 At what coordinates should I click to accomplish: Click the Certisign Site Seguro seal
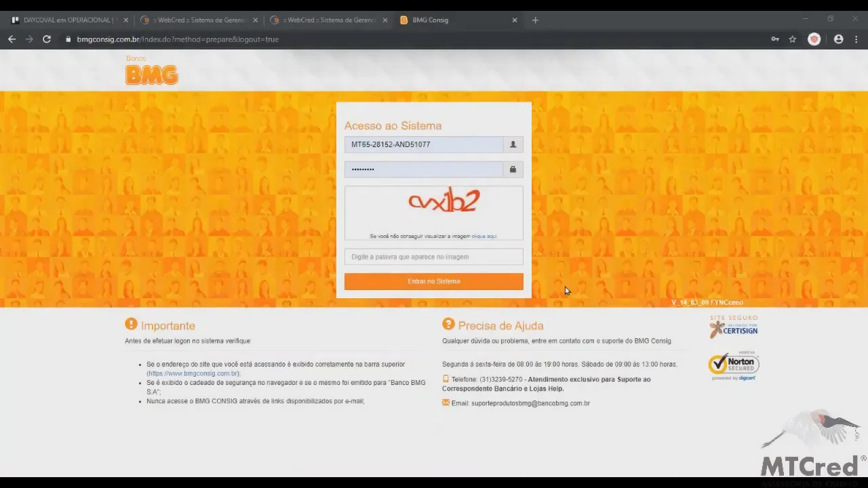(x=734, y=327)
